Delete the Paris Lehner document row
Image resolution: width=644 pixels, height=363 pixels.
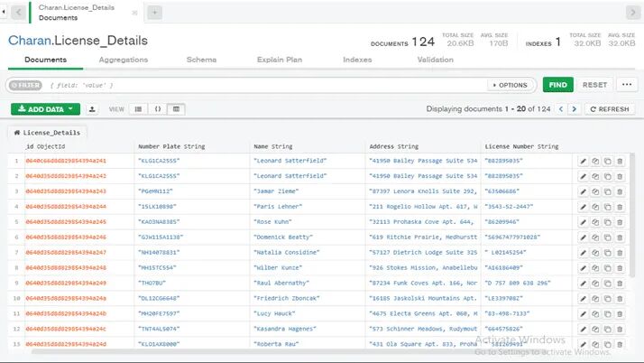click(620, 207)
